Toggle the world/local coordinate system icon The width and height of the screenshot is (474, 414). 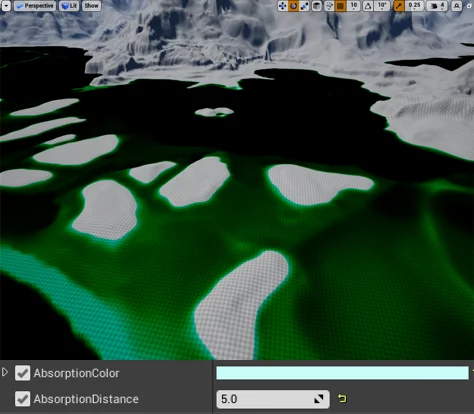(317, 6)
